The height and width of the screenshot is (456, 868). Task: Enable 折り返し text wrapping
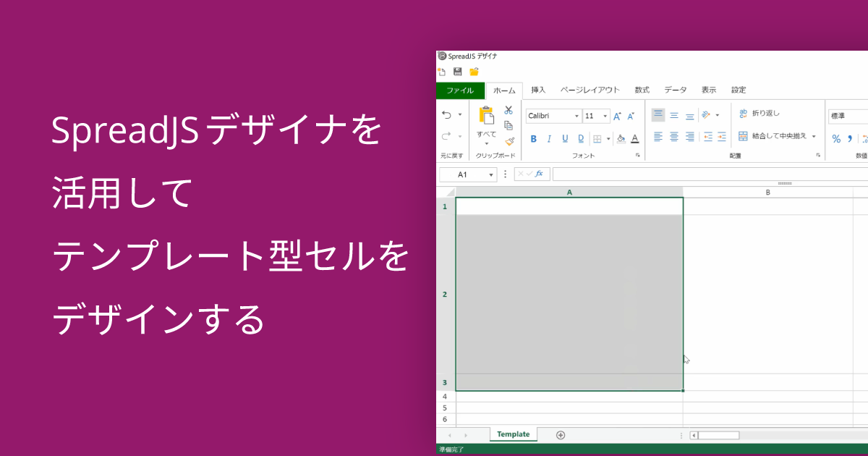point(761,114)
